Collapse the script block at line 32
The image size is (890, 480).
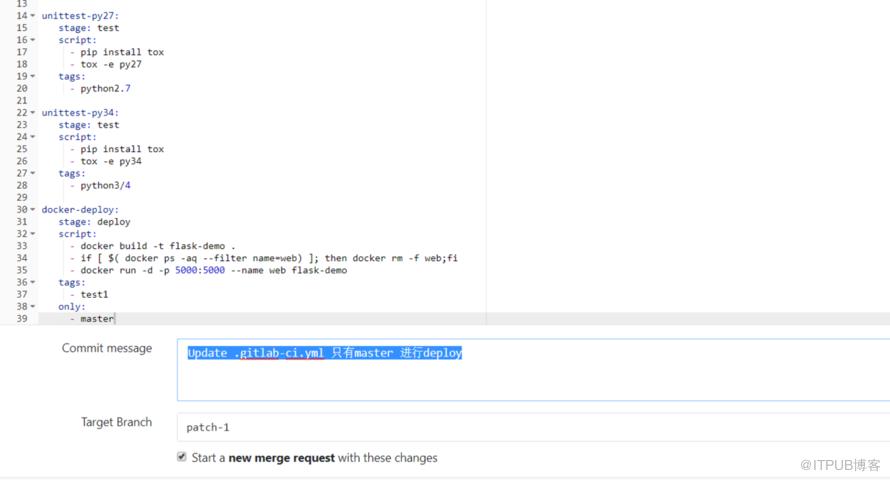click(x=32, y=234)
